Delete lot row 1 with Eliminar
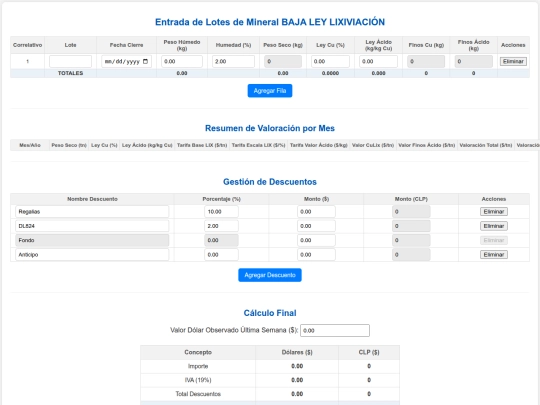 point(513,61)
